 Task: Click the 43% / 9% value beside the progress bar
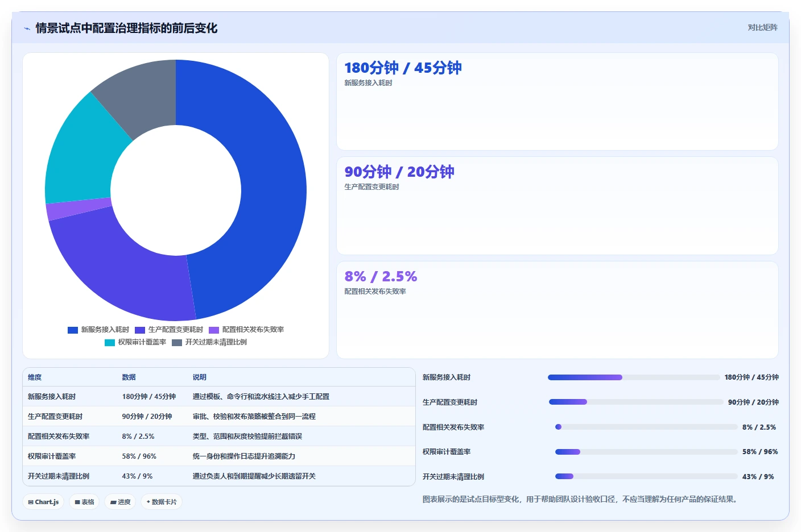(x=758, y=477)
